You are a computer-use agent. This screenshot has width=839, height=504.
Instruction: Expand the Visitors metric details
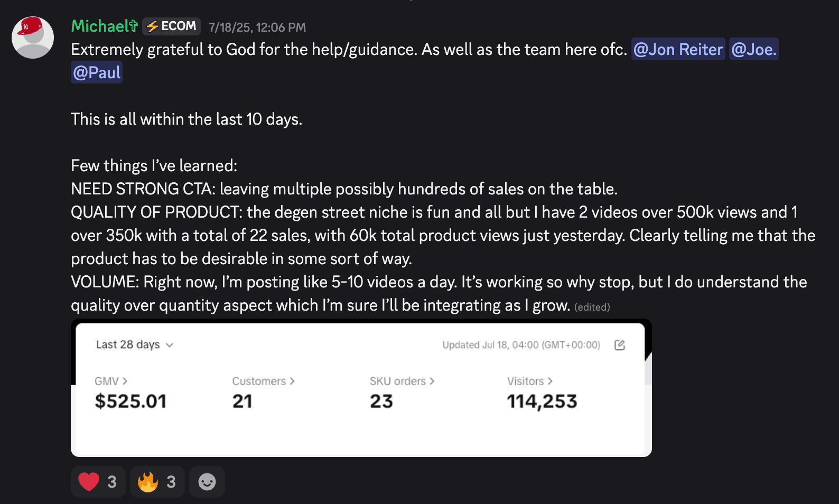point(529,381)
